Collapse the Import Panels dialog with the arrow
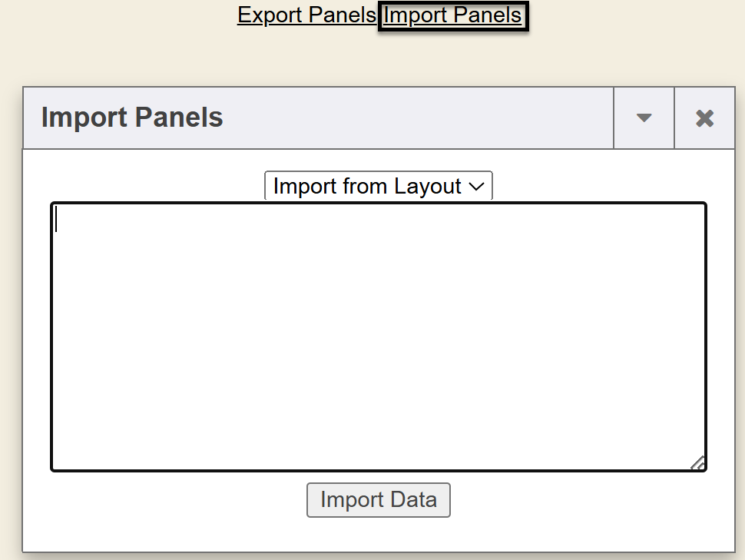Image resolution: width=745 pixels, height=560 pixels. pyautogui.click(x=644, y=118)
